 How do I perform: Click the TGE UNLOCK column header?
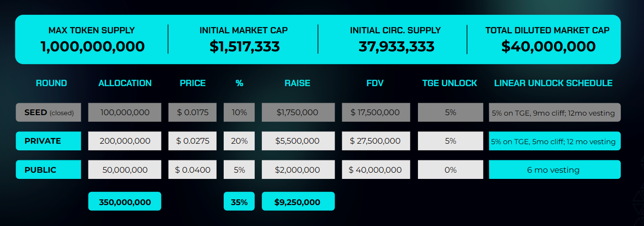coord(449,83)
